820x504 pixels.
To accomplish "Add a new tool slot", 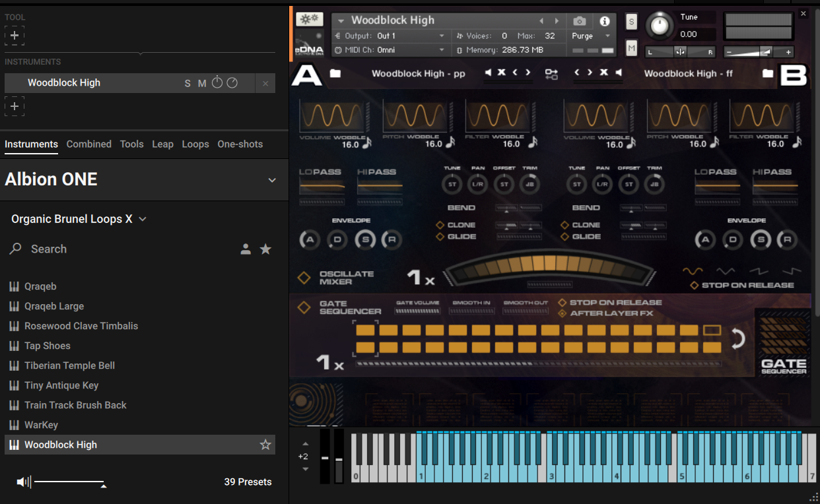I will click(15, 35).
